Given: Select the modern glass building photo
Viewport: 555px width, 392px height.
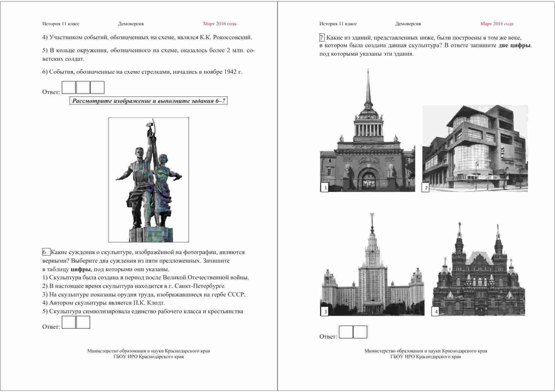Looking at the screenshot, I should click(475, 148).
